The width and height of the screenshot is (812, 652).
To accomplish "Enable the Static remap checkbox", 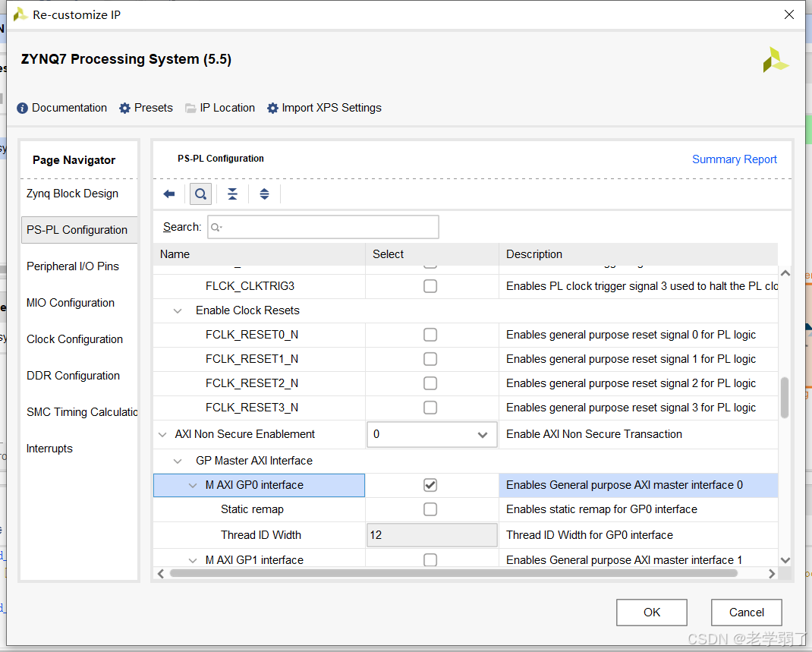I will [430, 509].
